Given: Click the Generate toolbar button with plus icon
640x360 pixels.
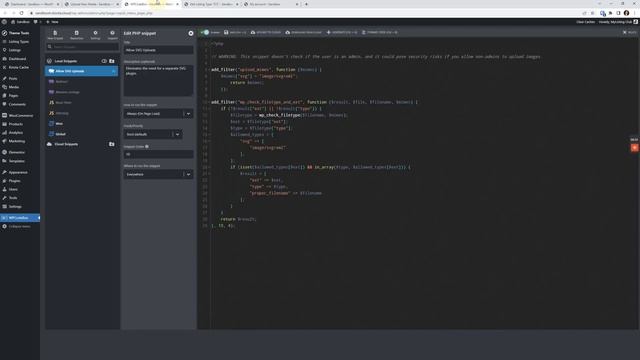Looking at the screenshot, I should point(342,32).
